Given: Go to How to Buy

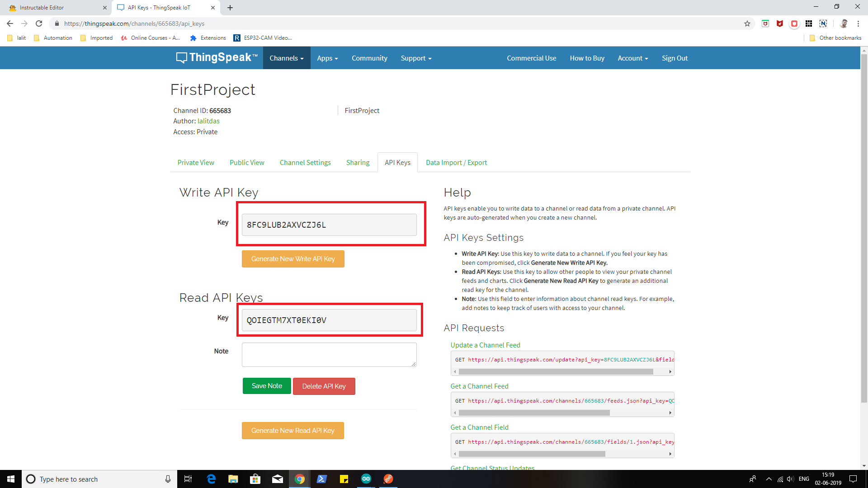Looking at the screenshot, I should tap(587, 58).
